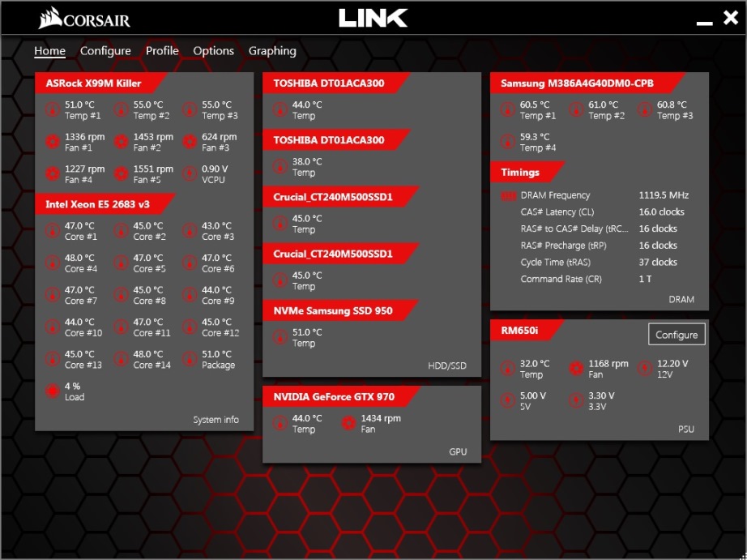This screenshot has height=560, width=747.
Task: Open the Profile tab
Action: click(x=162, y=51)
